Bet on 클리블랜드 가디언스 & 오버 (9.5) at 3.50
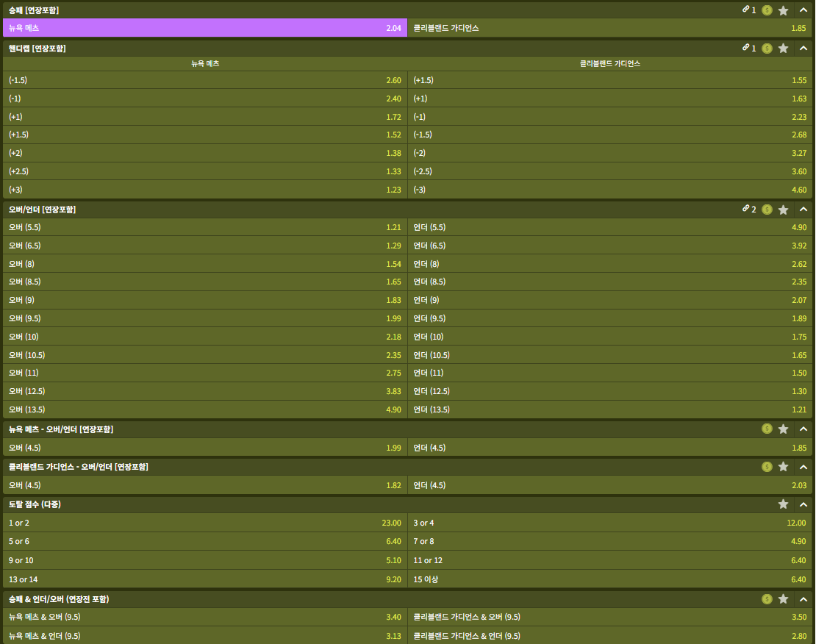The height and width of the screenshot is (644, 816). 610,617
